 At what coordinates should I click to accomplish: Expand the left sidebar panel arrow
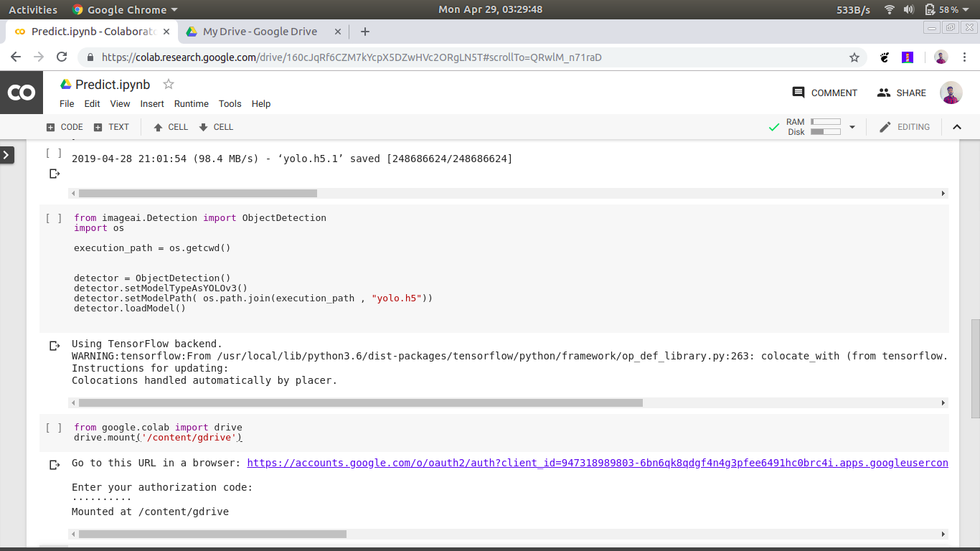(7, 154)
